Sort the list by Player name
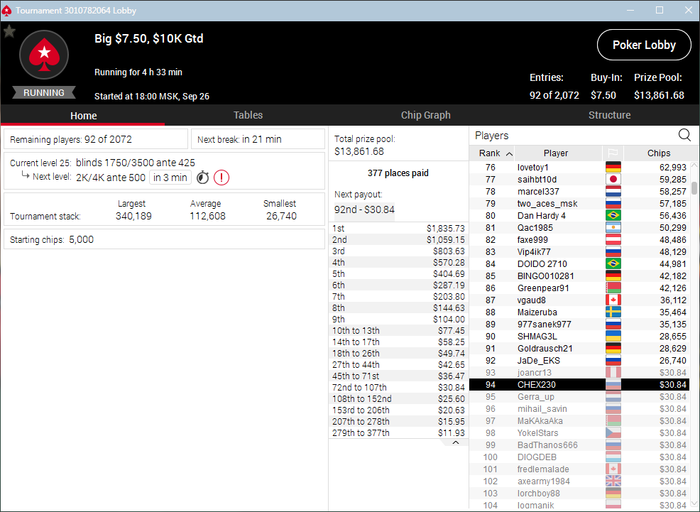The width and height of the screenshot is (700, 512). click(555, 153)
